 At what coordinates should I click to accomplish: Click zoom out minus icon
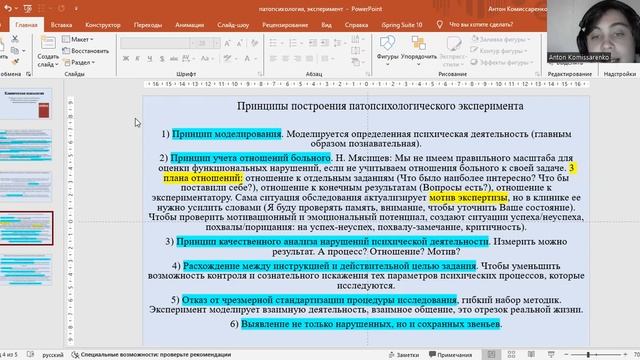tap(566, 354)
